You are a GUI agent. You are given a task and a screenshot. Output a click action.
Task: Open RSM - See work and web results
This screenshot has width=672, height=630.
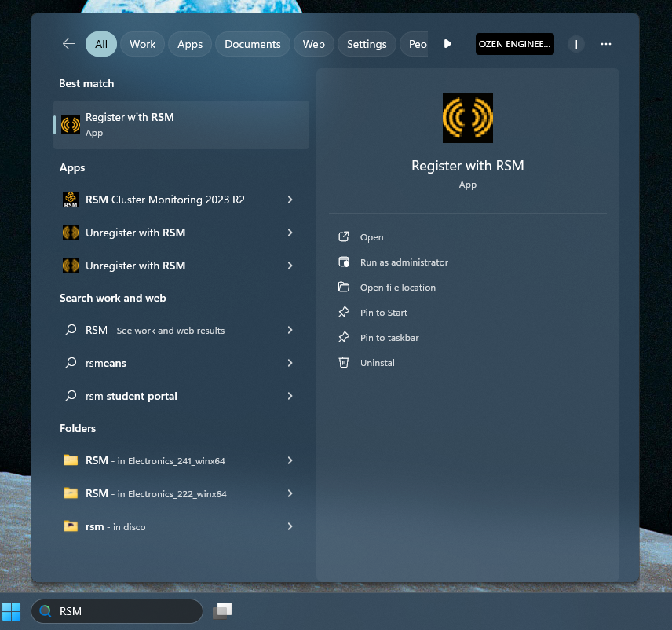pos(155,330)
